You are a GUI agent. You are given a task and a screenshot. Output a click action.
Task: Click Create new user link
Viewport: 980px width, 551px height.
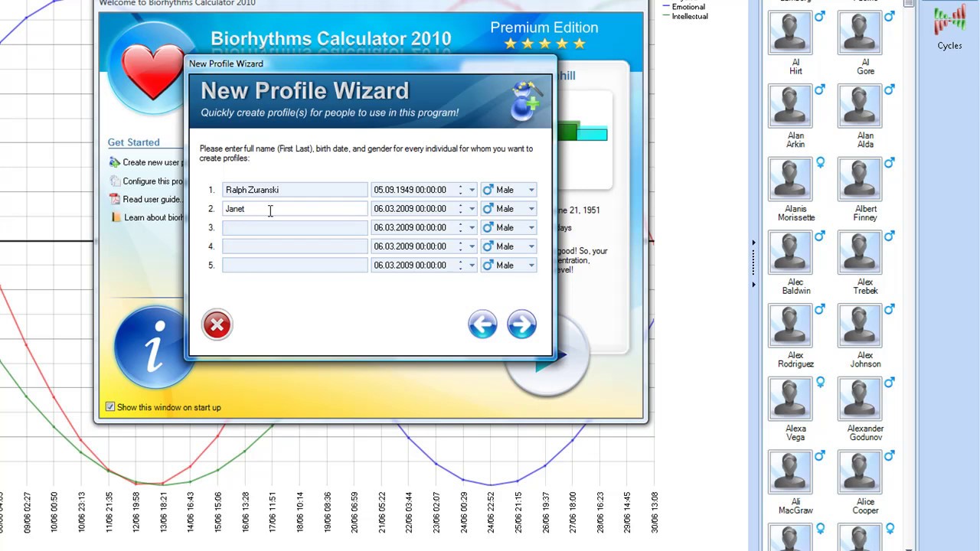153,162
